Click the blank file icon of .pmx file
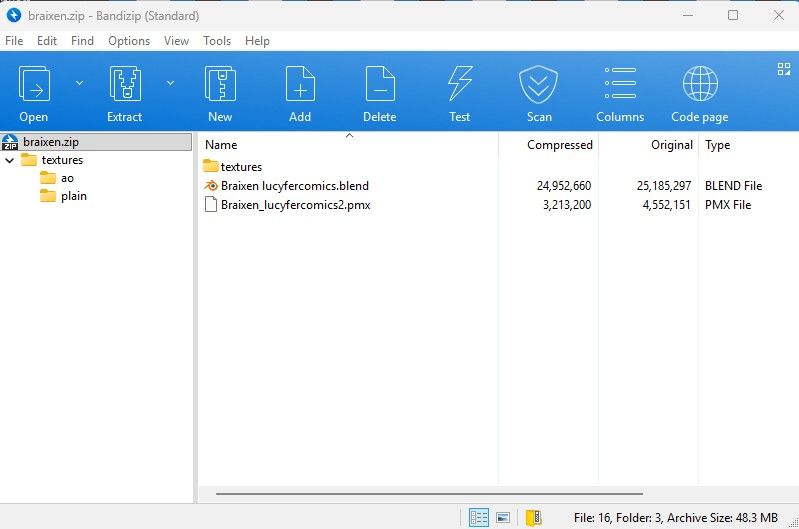This screenshot has width=799, height=529. (x=210, y=205)
